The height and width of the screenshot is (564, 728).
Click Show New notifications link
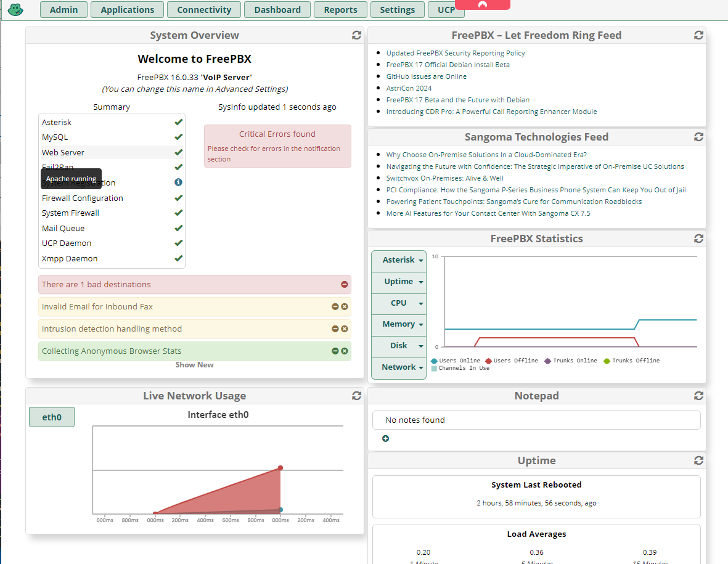[x=195, y=365]
